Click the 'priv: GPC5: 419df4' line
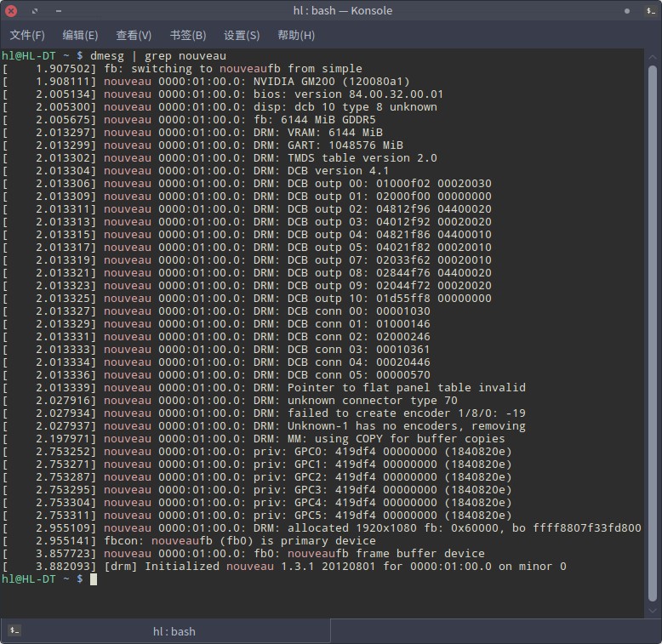The height and width of the screenshot is (644, 662). pos(257,516)
